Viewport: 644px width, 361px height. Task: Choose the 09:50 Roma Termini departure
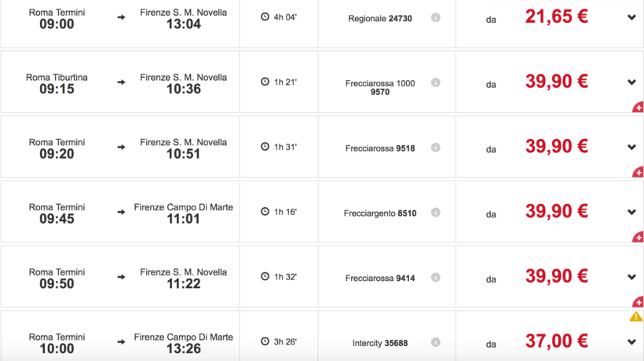click(x=57, y=278)
